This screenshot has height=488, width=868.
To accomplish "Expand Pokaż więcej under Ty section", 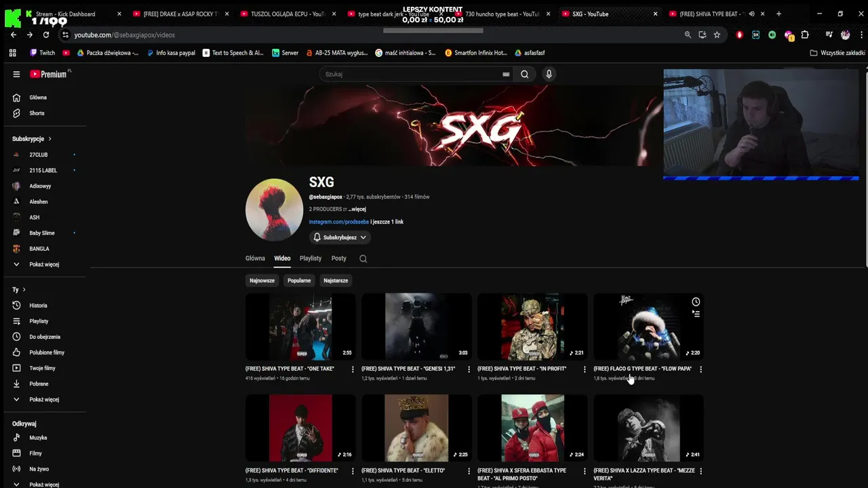I will (x=43, y=399).
